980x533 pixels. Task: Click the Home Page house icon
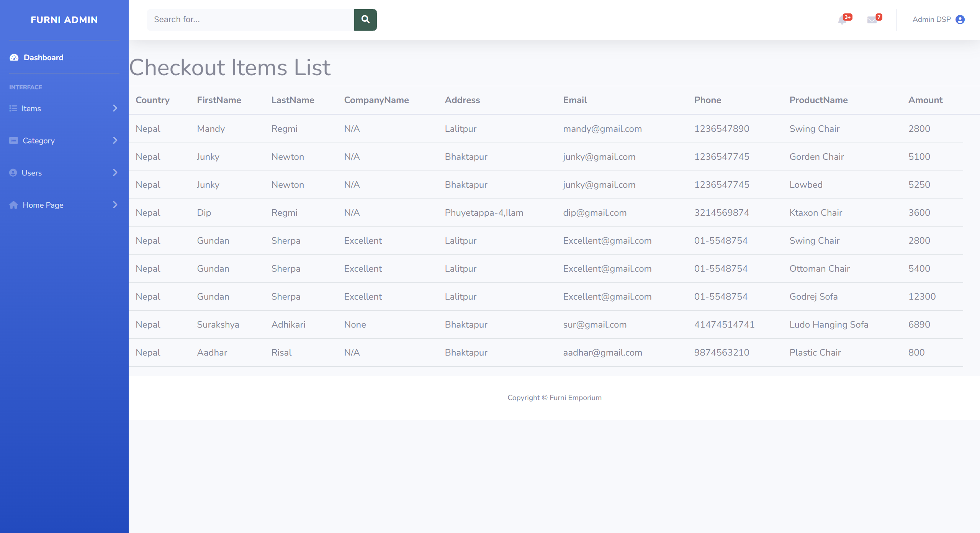tap(13, 205)
